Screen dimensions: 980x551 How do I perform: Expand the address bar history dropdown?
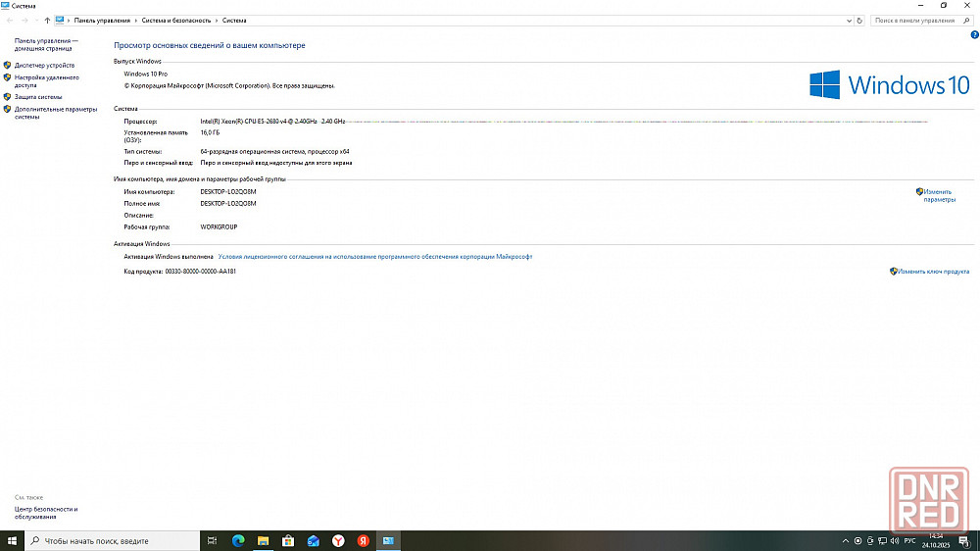pos(849,20)
